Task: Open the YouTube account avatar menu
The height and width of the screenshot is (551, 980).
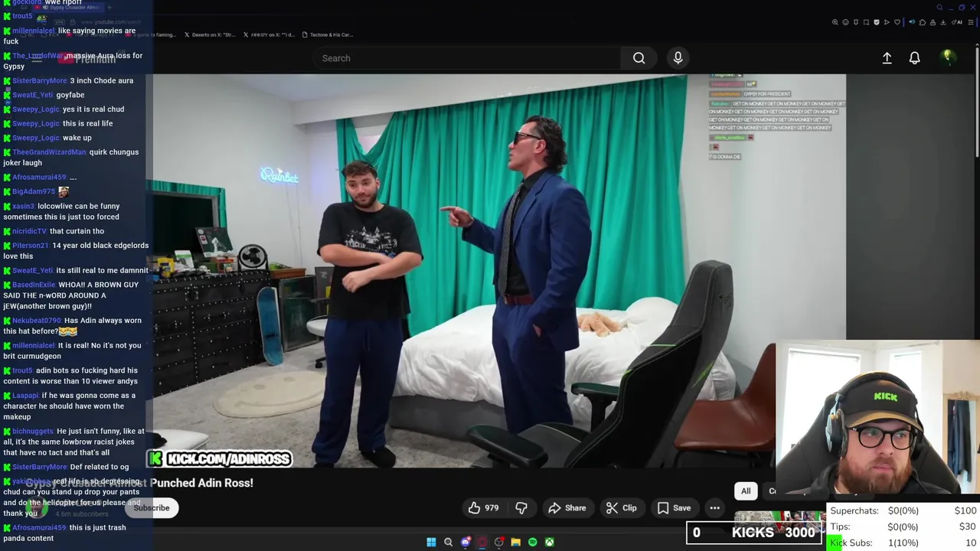Action: click(x=947, y=57)
